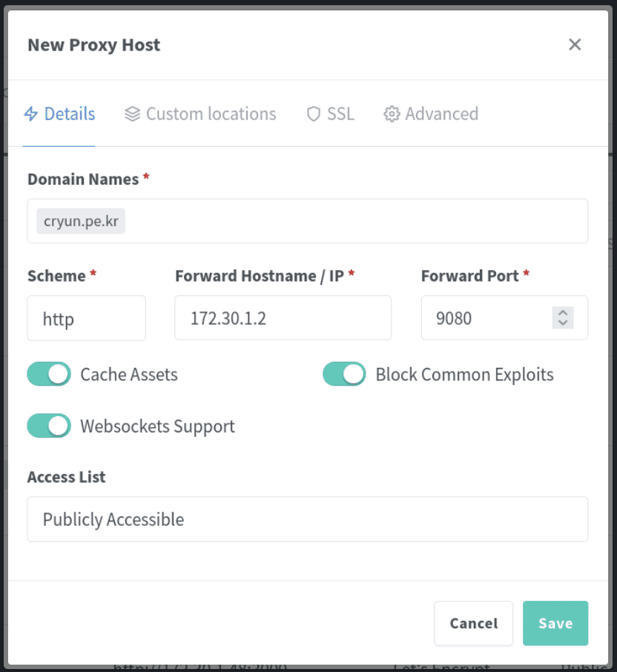
Task: Click the Forward Hostname / IP field
Action: click(283, 318)
